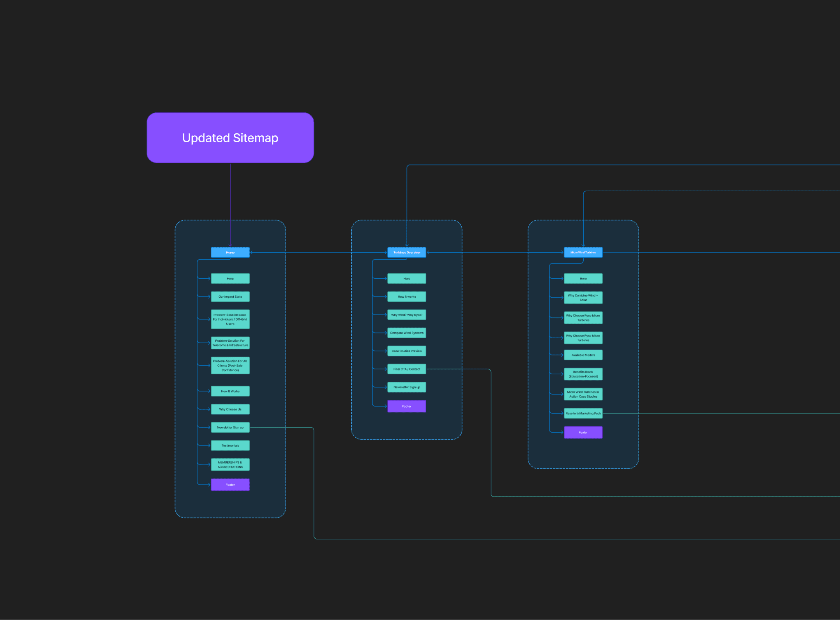Select the Footer node under Home

pos(230,485)
